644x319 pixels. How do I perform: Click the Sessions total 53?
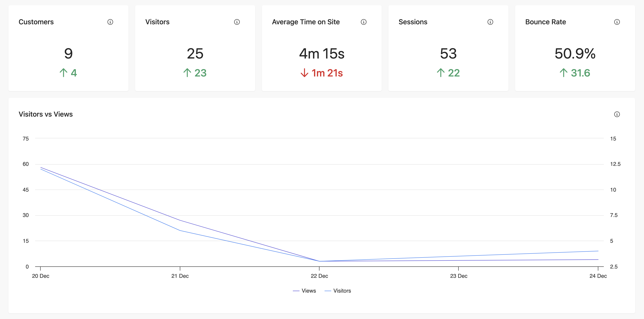[x=448, y=54]
